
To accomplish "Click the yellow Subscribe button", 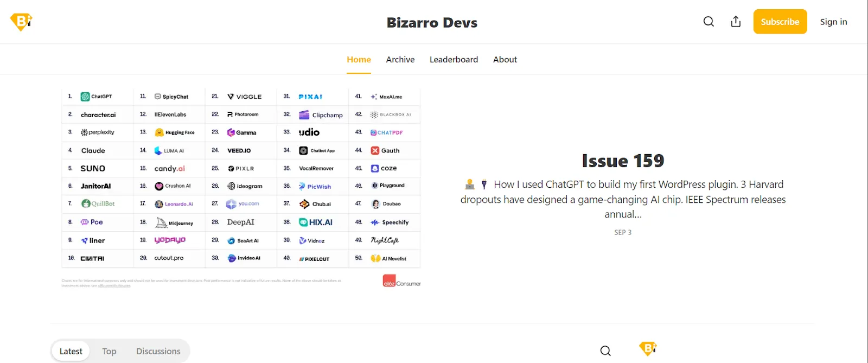I will click(780, 22).
